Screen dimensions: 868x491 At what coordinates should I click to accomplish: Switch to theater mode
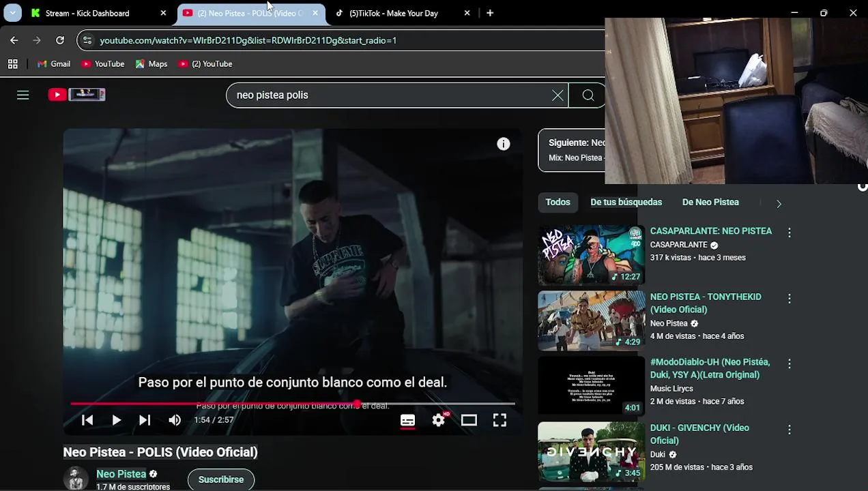click(x=469, y=420)
